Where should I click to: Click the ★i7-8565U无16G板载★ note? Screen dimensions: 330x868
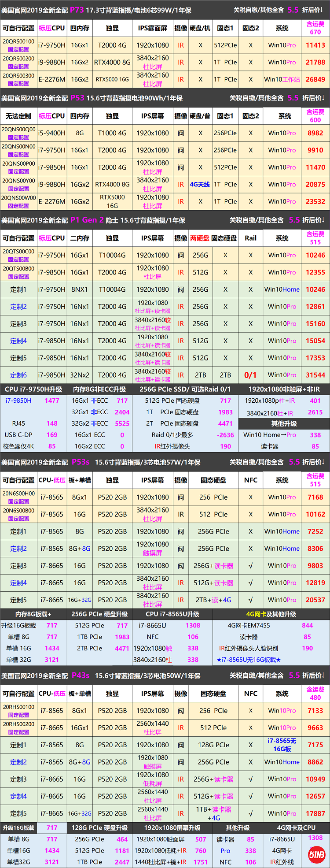pyautogui.click(x=249, y=660)
